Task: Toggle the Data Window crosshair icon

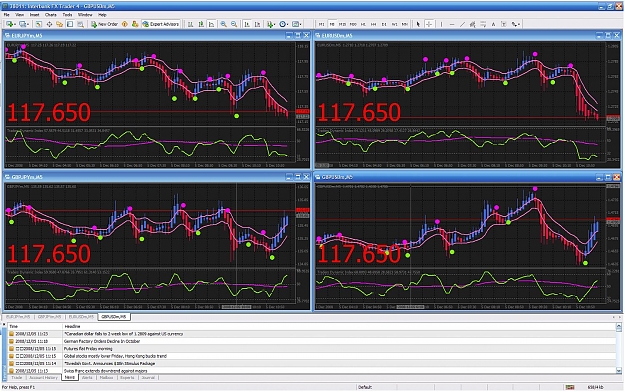Action: 49,24
